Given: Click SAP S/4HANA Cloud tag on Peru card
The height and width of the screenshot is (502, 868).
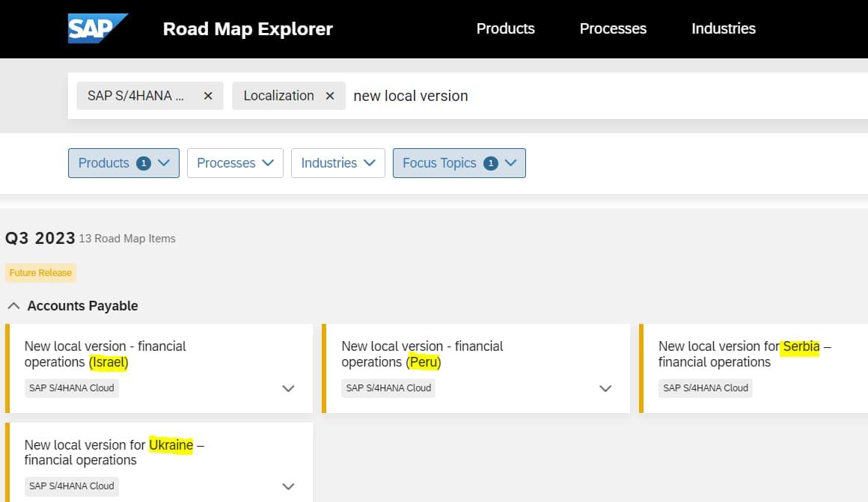Looking at the screenshot, I should pos(388,388).
